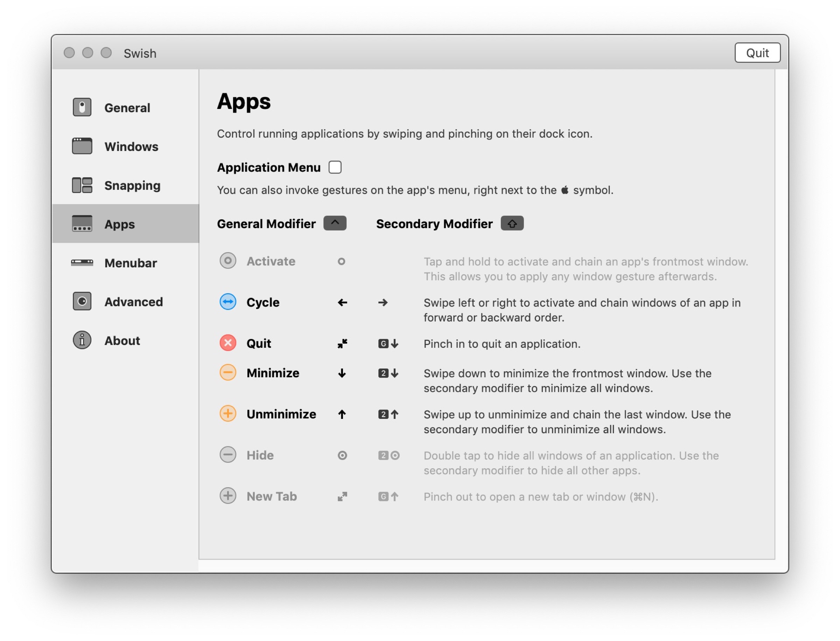Click the orange Unminimize plus icon

click(x=227, y=414)
